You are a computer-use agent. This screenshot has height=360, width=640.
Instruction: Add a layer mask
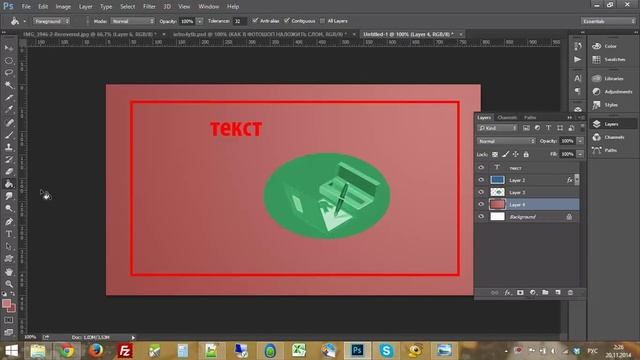pos(520,293)
